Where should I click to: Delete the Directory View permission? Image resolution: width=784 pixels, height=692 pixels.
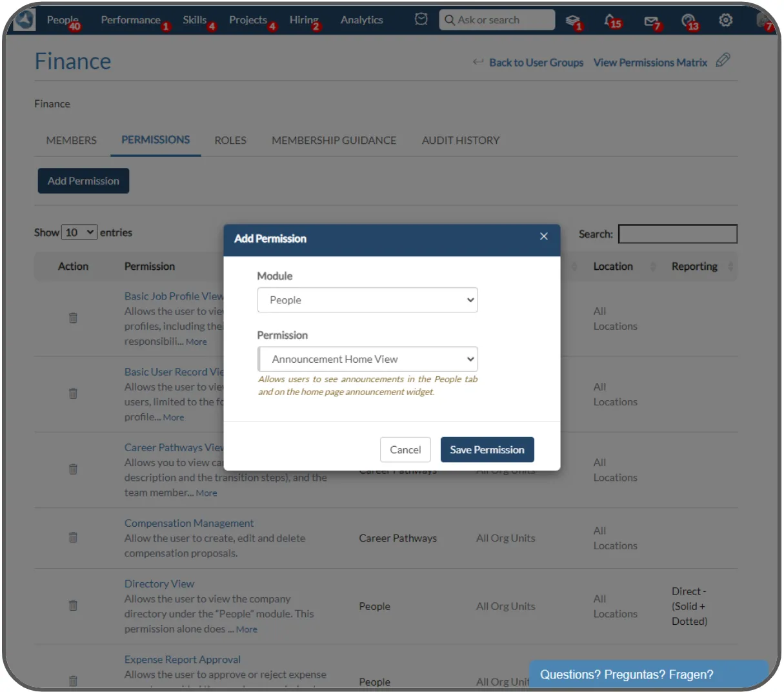pos(73,605)
